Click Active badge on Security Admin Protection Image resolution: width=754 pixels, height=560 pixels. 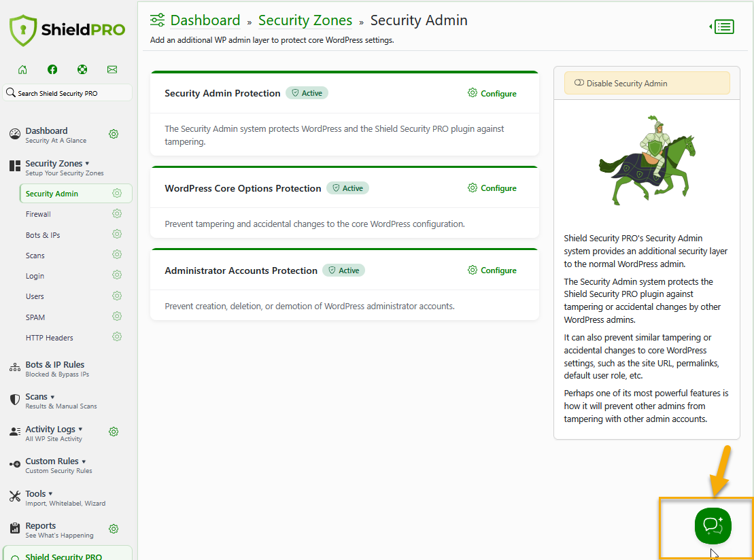307,93
